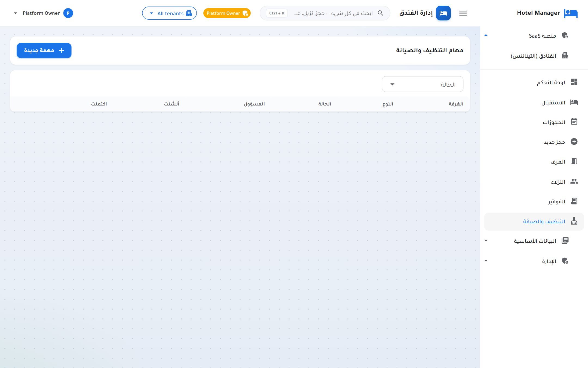Open الحجوزات menu item
The height and width of the screenshot is (368, 588).
pyautogui.click(x=534, y=122)
